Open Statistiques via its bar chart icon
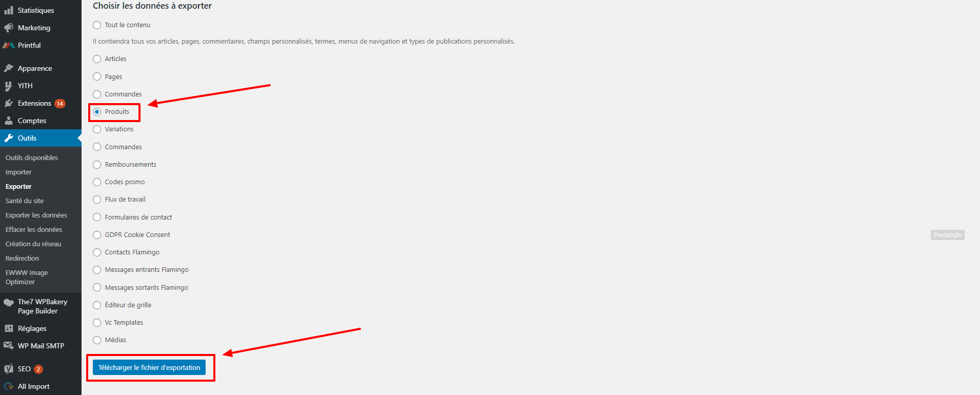980x395 pixels. 9,10
